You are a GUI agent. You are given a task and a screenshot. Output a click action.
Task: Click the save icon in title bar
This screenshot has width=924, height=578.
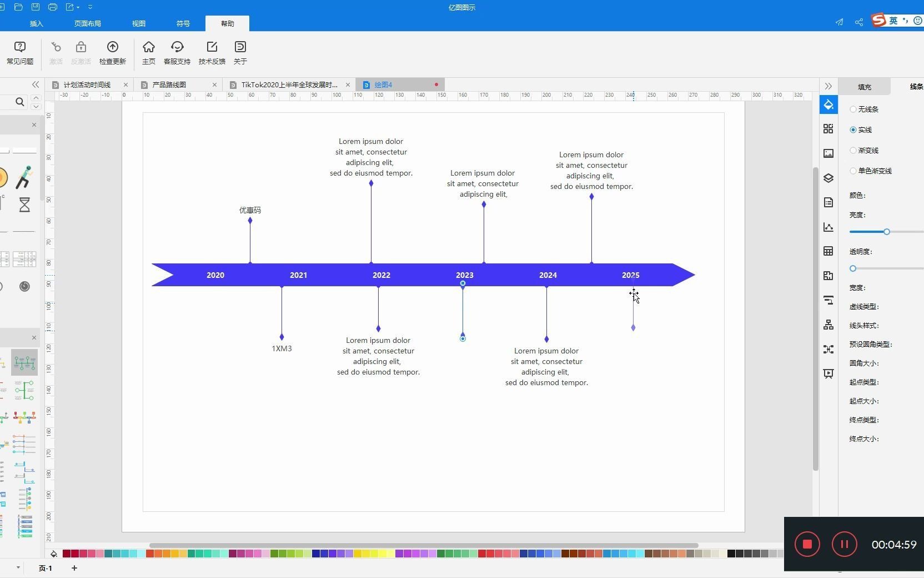point(36,7)
